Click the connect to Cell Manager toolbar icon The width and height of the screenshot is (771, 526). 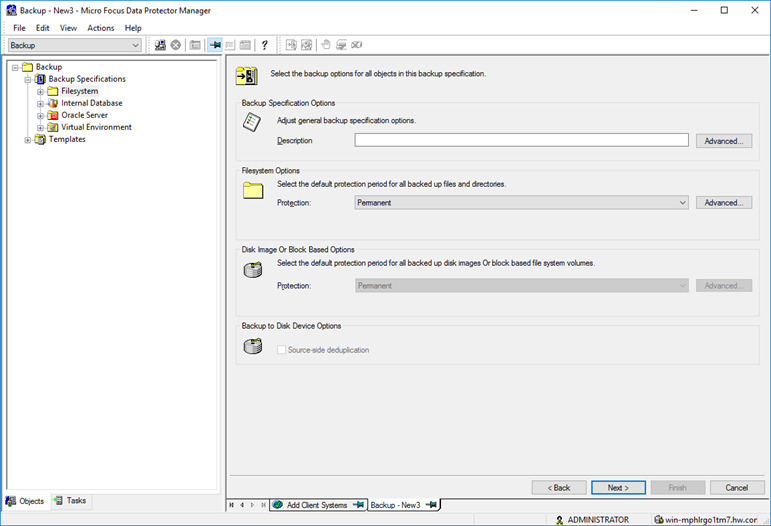click(160, 45)
